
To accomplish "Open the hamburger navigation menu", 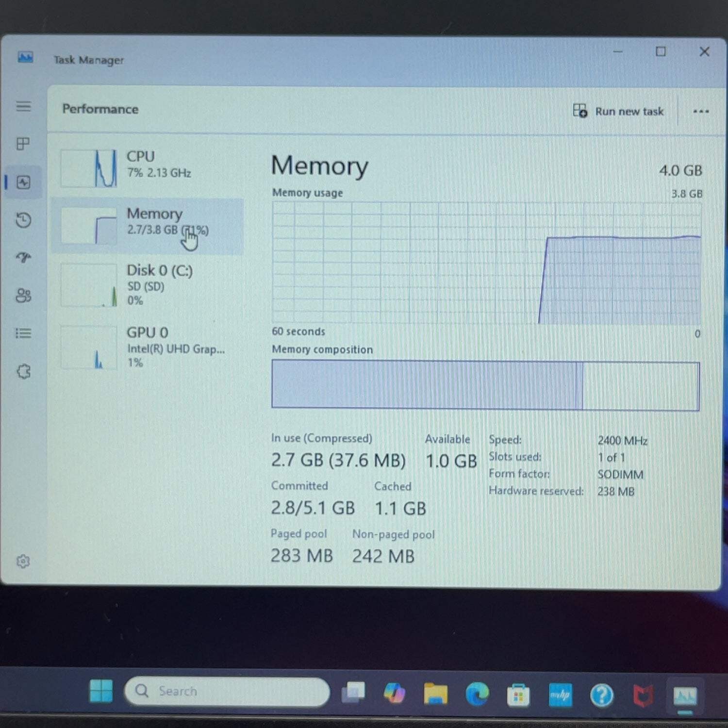I will click(23, 106).
